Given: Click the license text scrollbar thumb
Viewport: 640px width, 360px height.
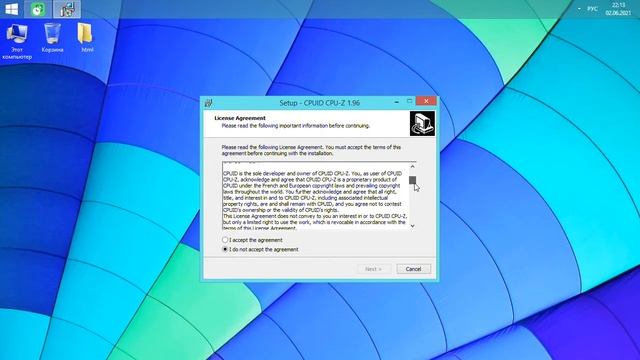Looking at the screenshot, I should click(x=413, y=180).
